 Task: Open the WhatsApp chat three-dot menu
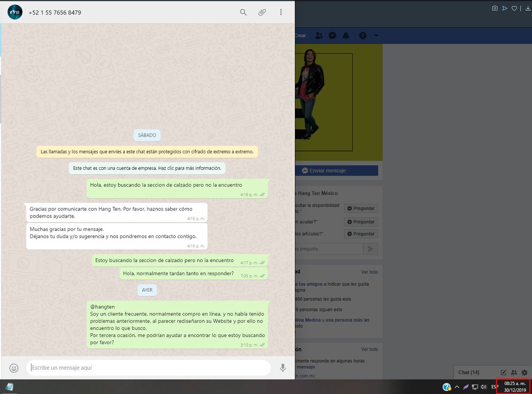point(281,12)
